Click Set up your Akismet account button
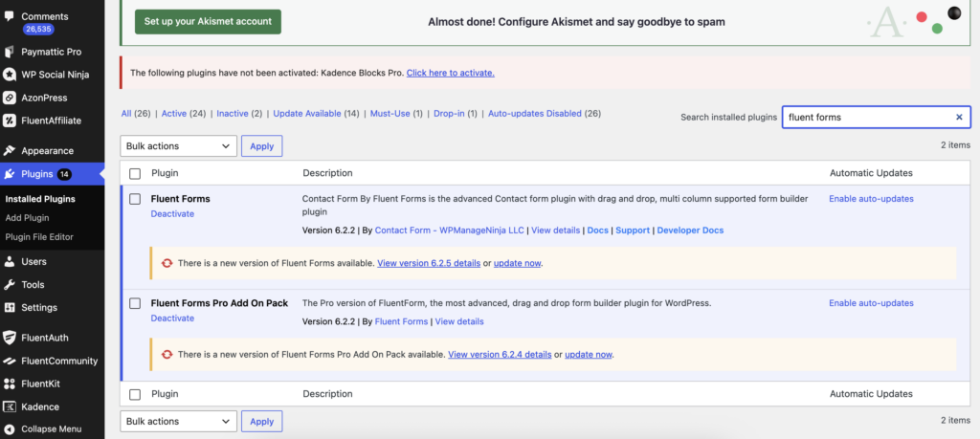Screen dimensions: 980x439 [208, 21]
